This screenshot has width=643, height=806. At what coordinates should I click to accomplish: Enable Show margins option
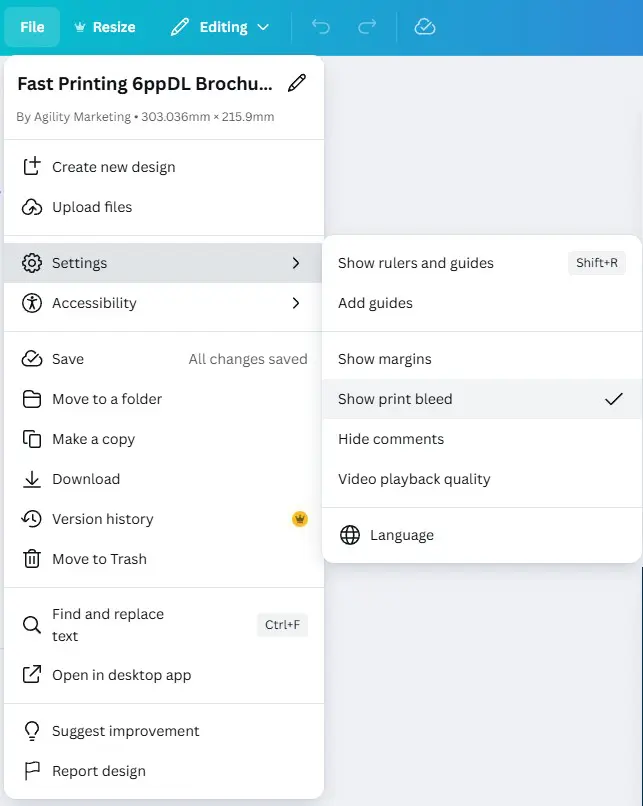point(384,359)
